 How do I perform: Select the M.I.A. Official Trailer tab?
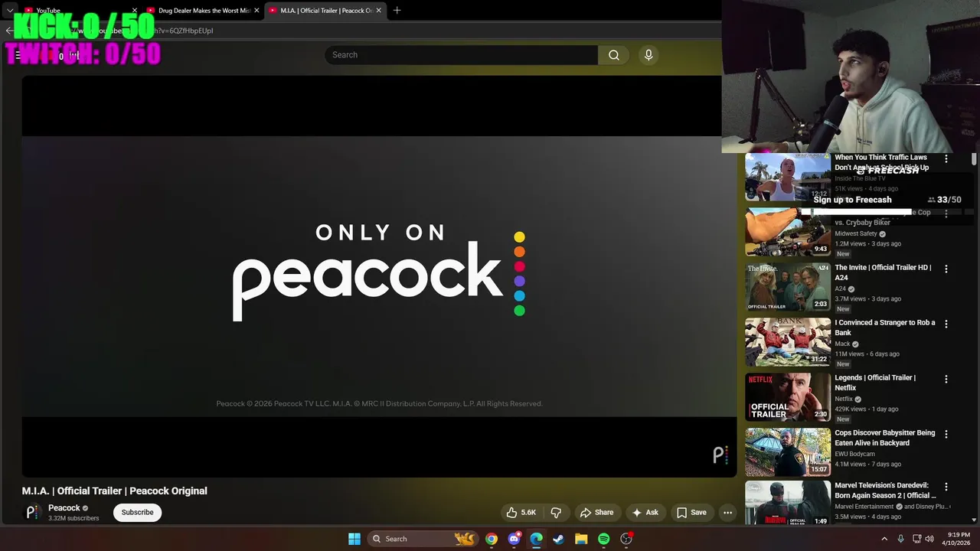(325, 11)
